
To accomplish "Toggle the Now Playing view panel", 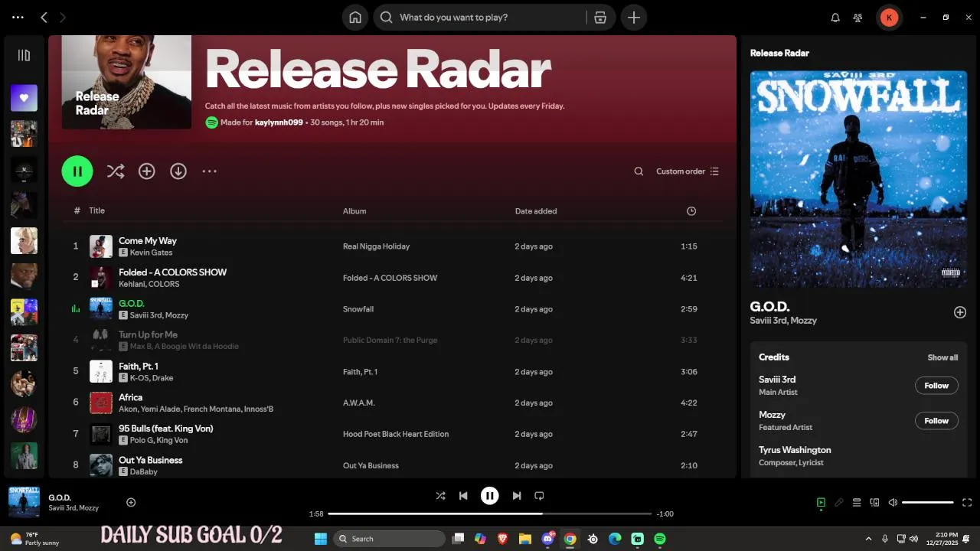I will pyautogui.click(x=821, y=503).
